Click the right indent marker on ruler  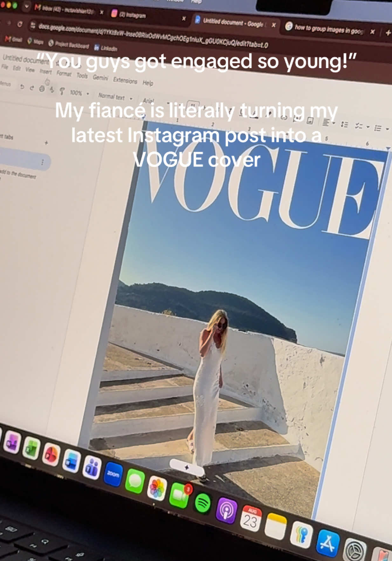(x=388, y=149)
